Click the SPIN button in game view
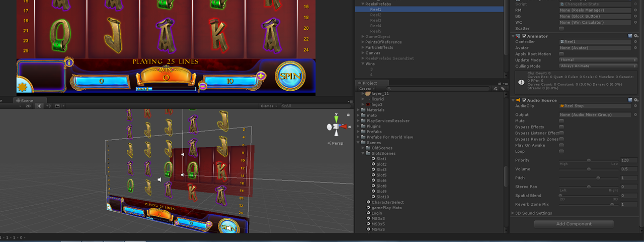The height and width of the screenshot is (242, 644). [290, 77]
